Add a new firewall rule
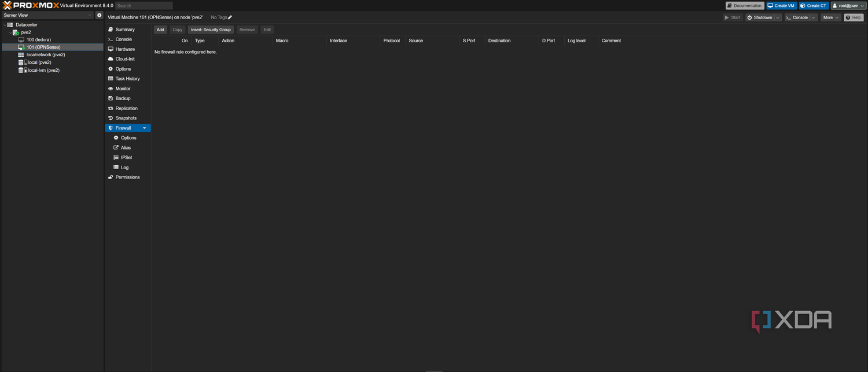 point(160,30)
